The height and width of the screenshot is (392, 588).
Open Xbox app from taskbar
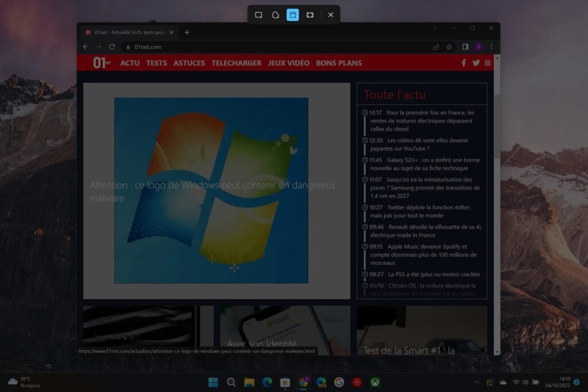pos(375,382)
